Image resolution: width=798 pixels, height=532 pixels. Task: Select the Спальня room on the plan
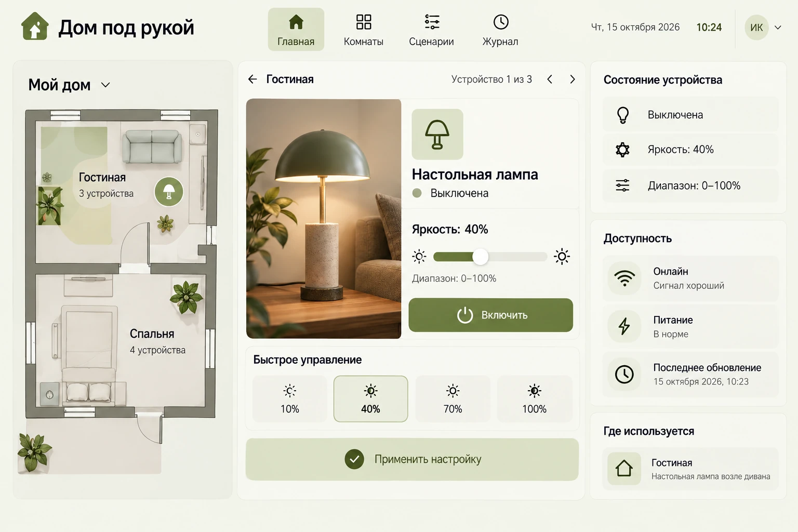tap(157, 341)
